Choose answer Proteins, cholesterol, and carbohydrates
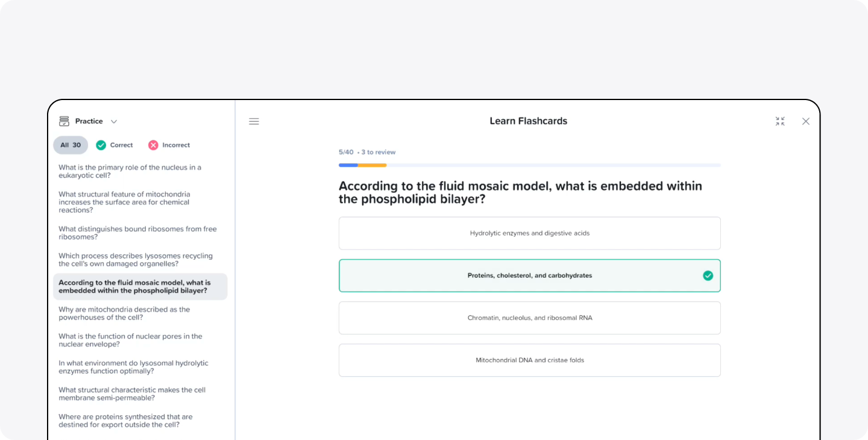The height and width of the screenshot is (440, 868). pos(530,275)
